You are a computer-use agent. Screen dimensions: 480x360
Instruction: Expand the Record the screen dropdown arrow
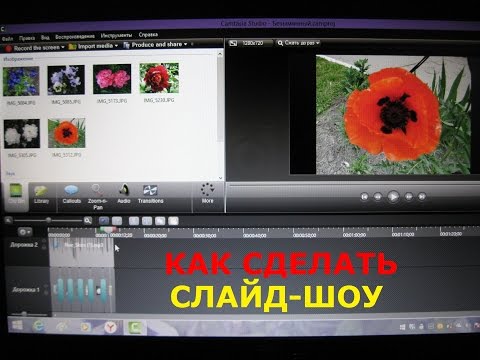(x=63, y=47)
